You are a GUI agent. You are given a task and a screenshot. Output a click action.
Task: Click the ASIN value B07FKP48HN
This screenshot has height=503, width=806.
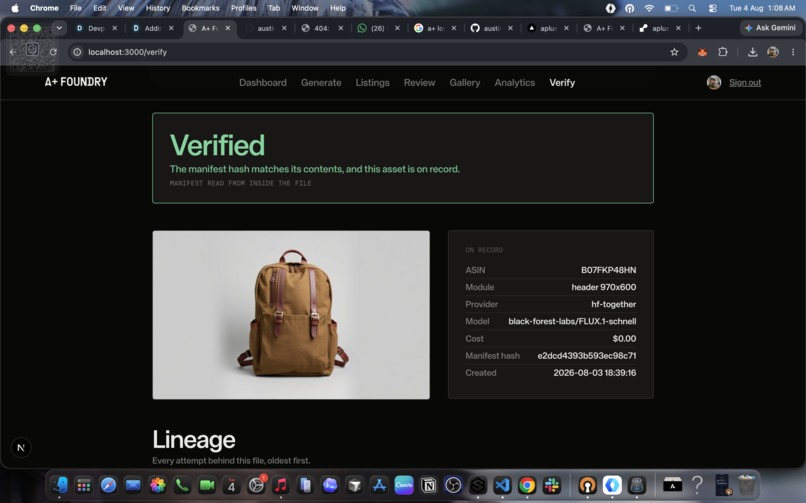point(609,270)
